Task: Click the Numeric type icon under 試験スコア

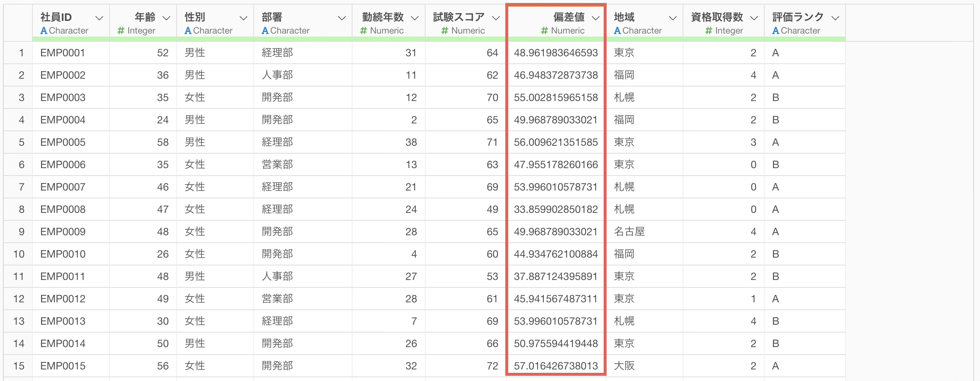Action: click(445, 31)
